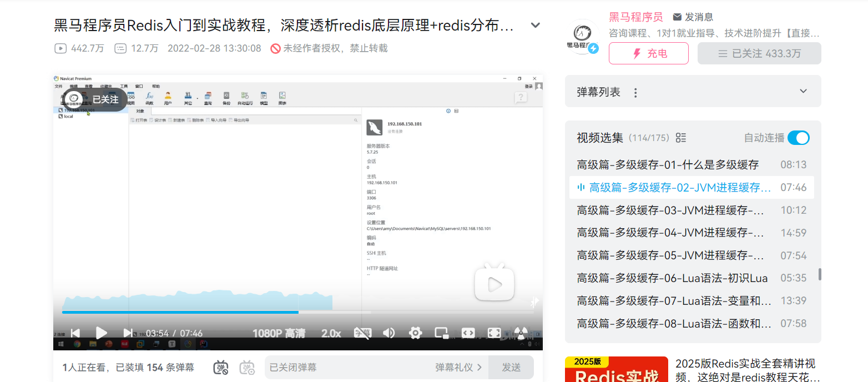Toggle 自动连播 autoplay switch

coord(799,138)
